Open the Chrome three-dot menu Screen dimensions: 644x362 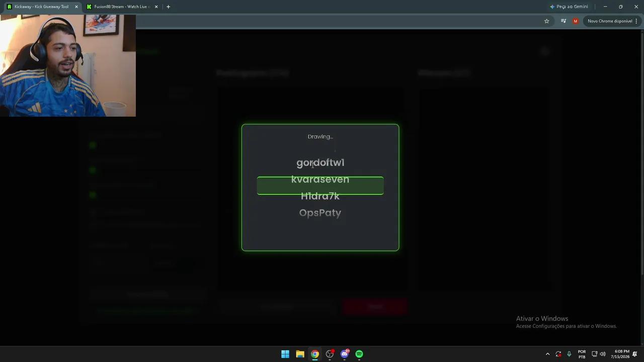point(636,21)
